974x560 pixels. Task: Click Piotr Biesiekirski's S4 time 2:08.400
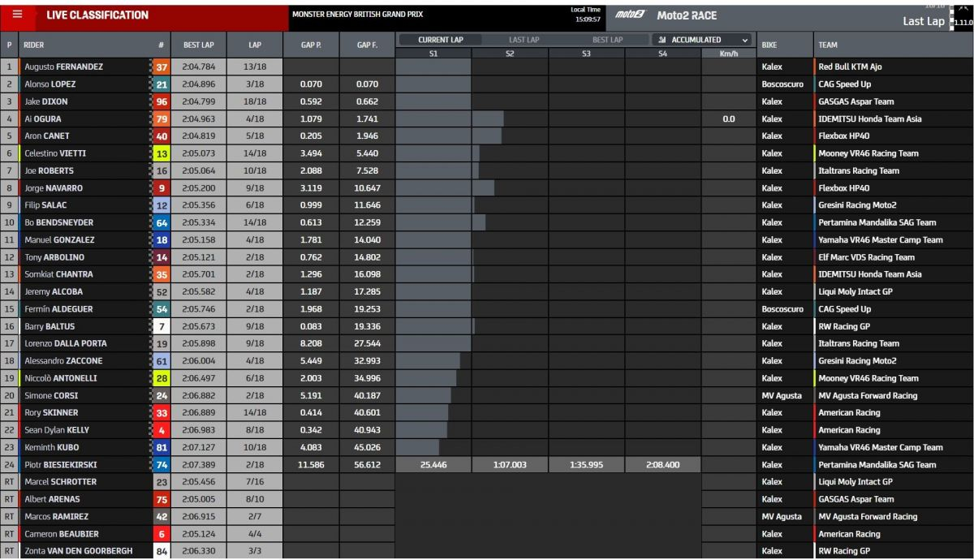663,465
